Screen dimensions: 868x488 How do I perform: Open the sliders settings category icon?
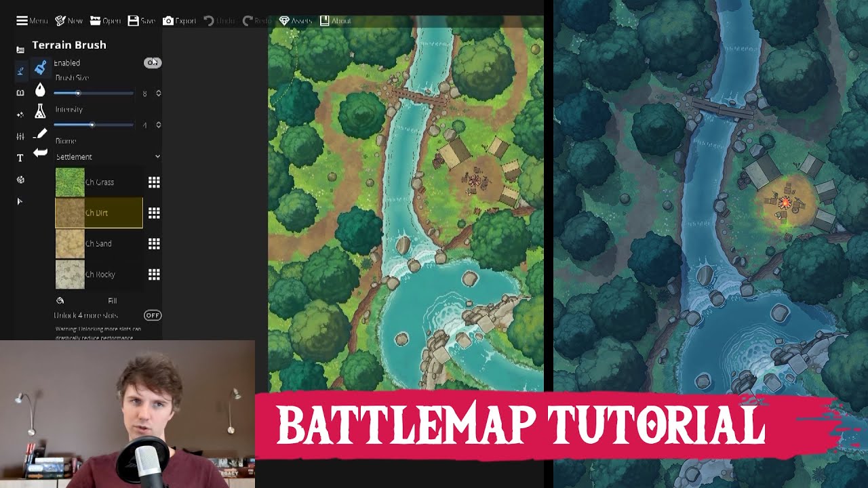(20, 136)
